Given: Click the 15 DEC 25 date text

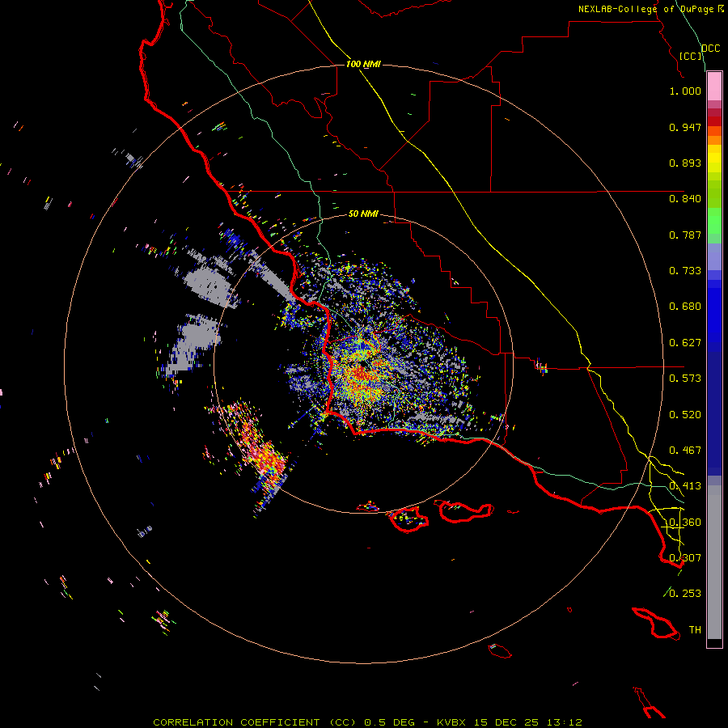Looking at the screenshot, I should (x=506, y=722).
